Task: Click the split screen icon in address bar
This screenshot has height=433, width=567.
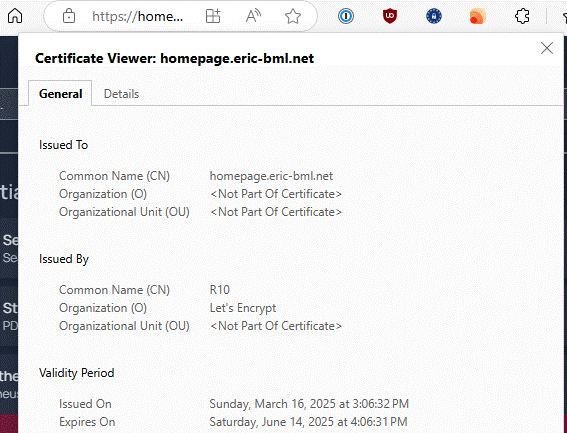Action: pyautogui.click(x=213, y=16)
